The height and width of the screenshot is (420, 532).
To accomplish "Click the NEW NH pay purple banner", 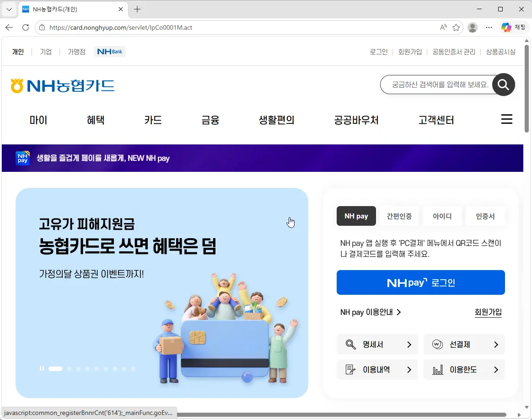I will point(262,158).
